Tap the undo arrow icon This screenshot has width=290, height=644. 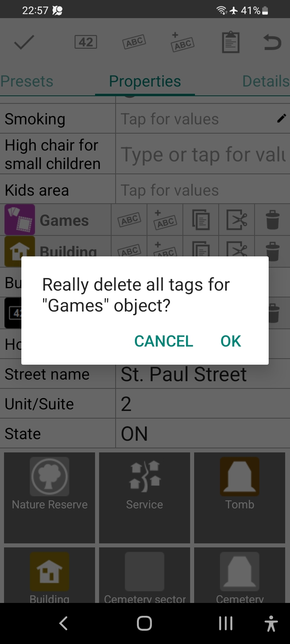click(x=272, y=42)
